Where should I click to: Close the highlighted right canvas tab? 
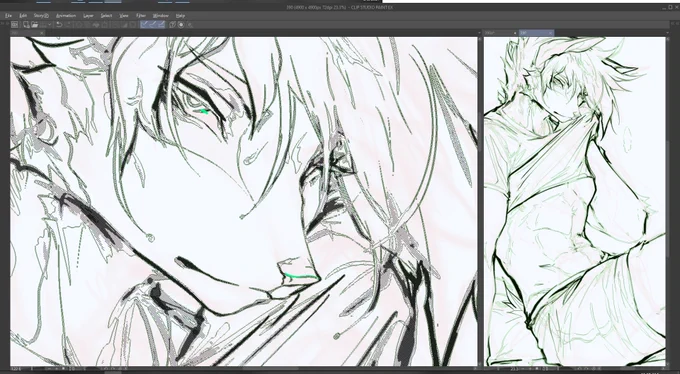(550, 33)
